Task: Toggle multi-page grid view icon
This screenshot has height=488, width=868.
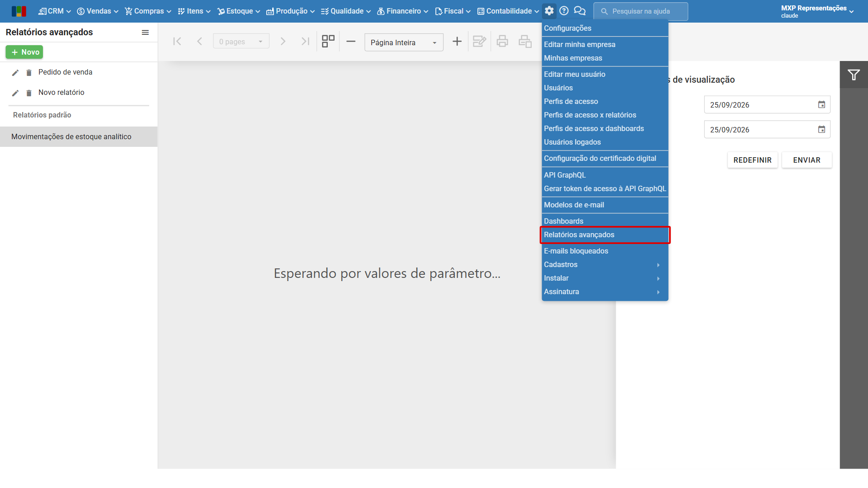Action: 328,42
